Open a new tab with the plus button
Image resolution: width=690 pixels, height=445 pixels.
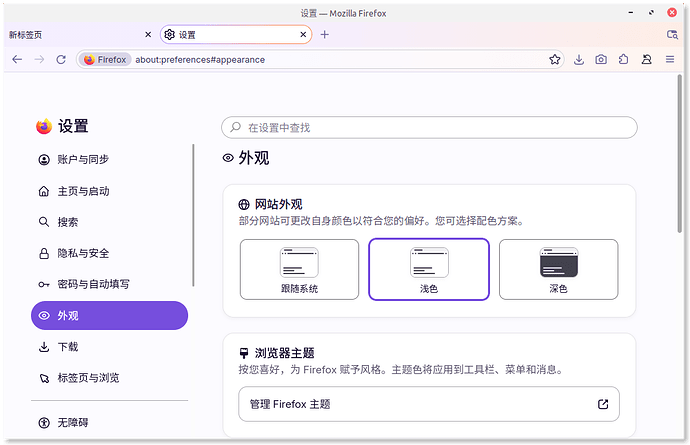pyautogui.click(x=324, y=34)
